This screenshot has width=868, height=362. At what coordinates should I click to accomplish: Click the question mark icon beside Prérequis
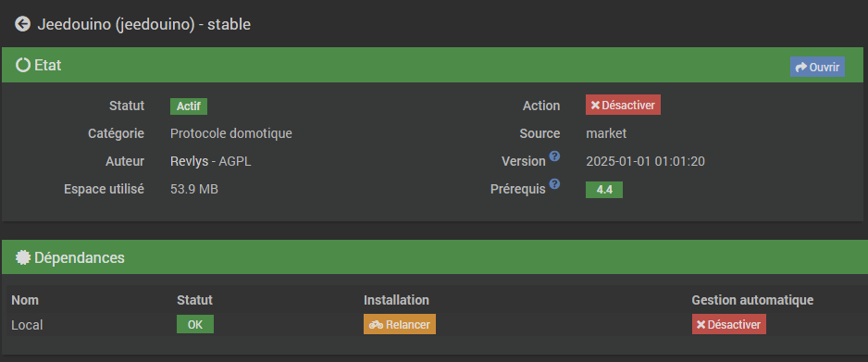[x=554, y=183]
